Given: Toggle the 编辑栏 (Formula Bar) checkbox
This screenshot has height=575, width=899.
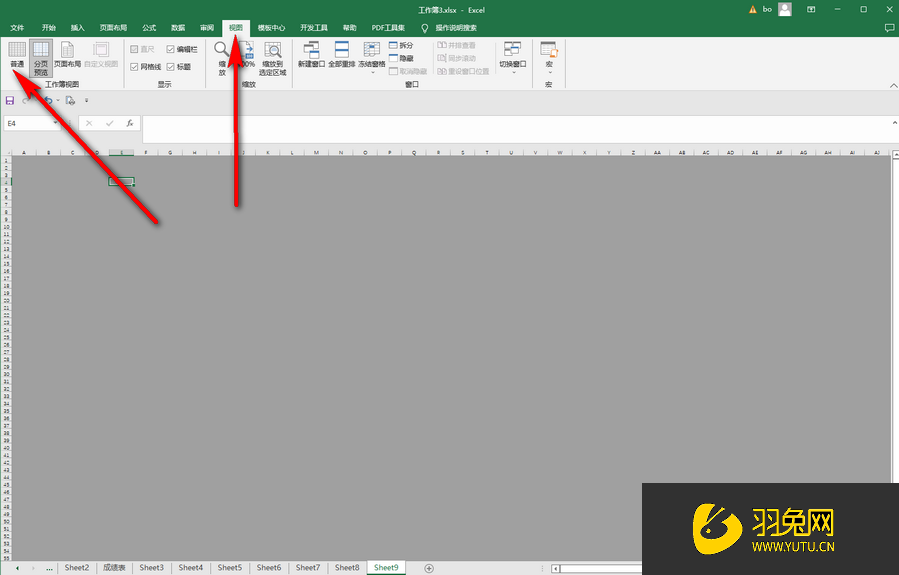Looking at the screenshot, I should tap(171, 49).
